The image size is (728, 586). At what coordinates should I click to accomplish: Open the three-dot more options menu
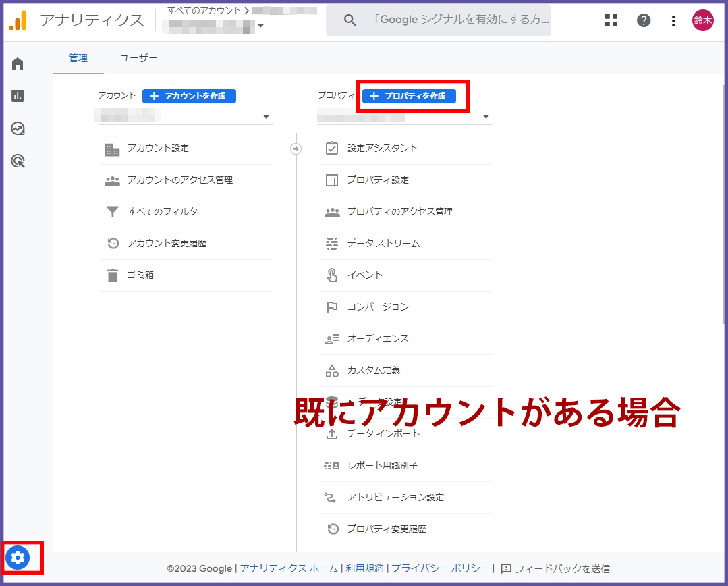pyautogui.click(x=673, y=20)
